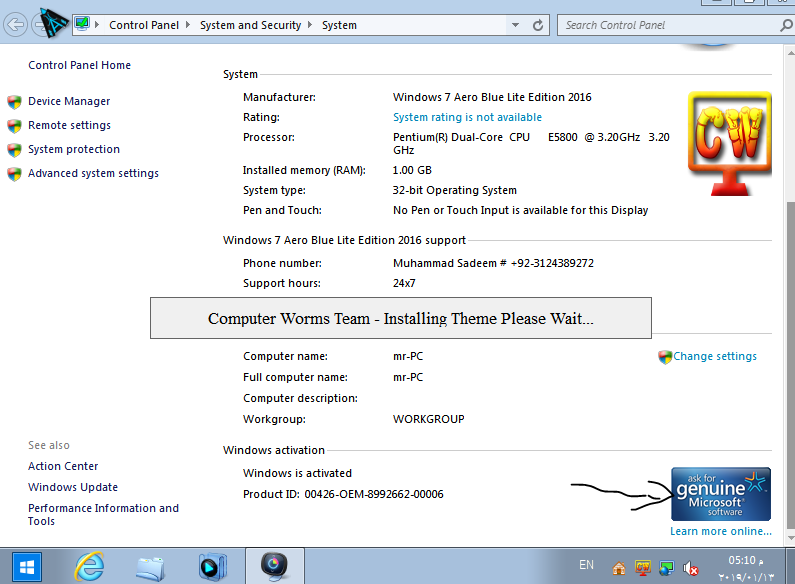Open the taskbar clock showing 05:10
This screenshot has height=584, width=795.
[x=746, y=568]
